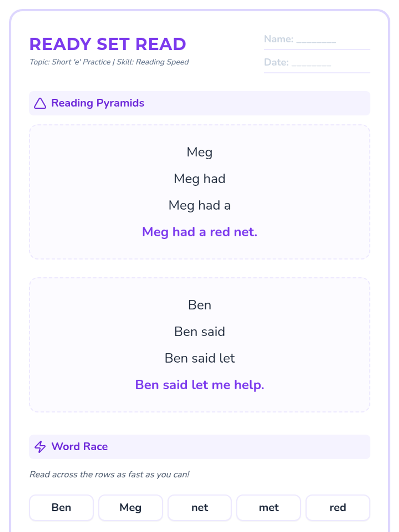
Task: Select the 'Meg' word card
Action: [x=130, y=508]
